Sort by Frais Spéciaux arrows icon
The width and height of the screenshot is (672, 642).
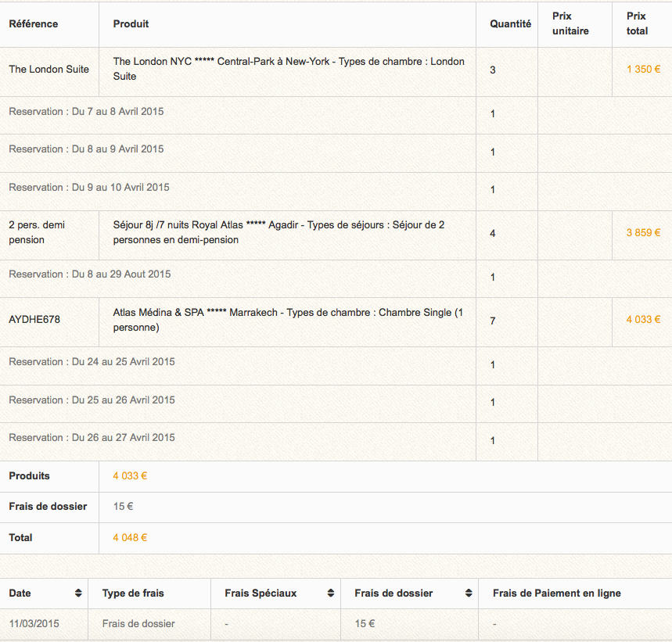tap(330, 593)
